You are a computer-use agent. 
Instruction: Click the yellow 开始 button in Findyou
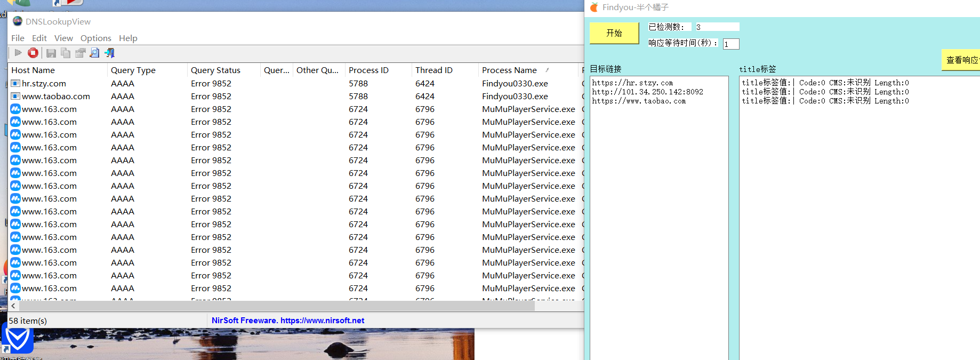(x=614, y=33)
